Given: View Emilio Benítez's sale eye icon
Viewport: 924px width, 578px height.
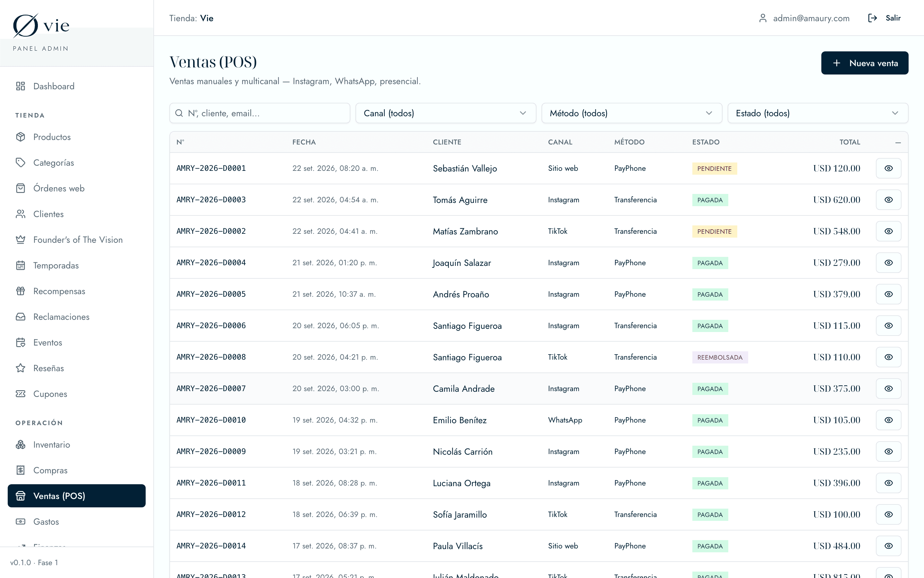Looking at the screenshot, I should [x=888, y=420].
